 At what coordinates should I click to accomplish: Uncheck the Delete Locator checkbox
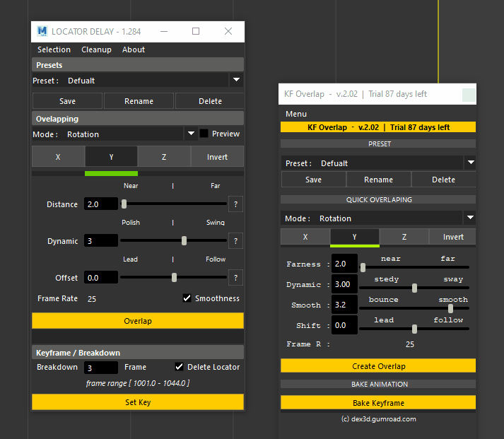(x=179, y=367)
